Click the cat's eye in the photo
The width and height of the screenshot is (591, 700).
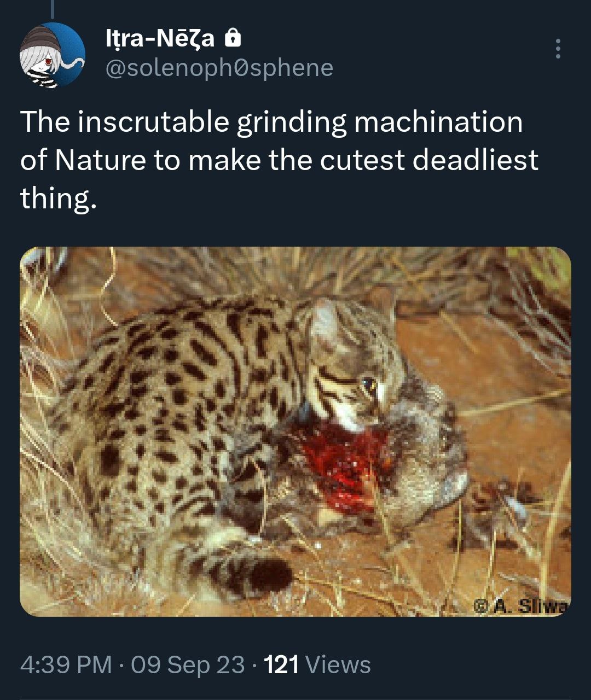pyautogui.click(x=369, y=384)
